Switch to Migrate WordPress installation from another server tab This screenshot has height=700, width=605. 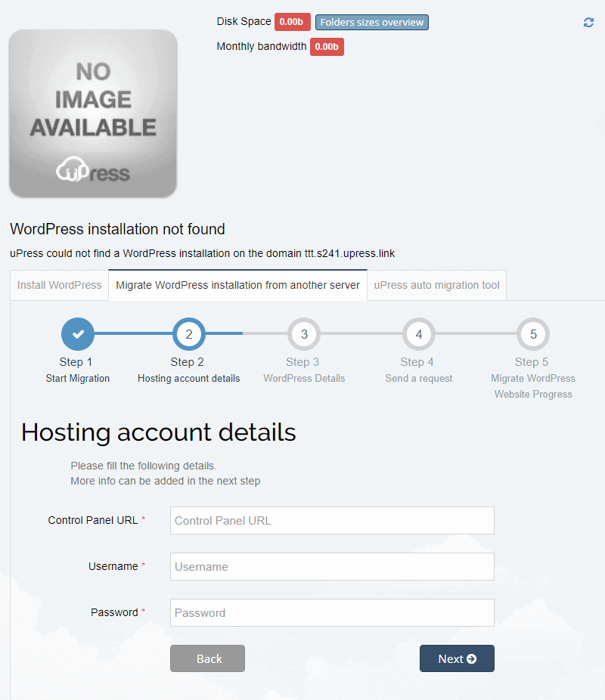pyautogui.click(x=237, y=285)
